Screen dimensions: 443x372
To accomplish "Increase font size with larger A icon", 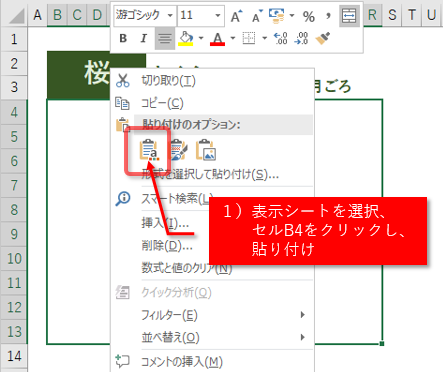I will point(237,16).
